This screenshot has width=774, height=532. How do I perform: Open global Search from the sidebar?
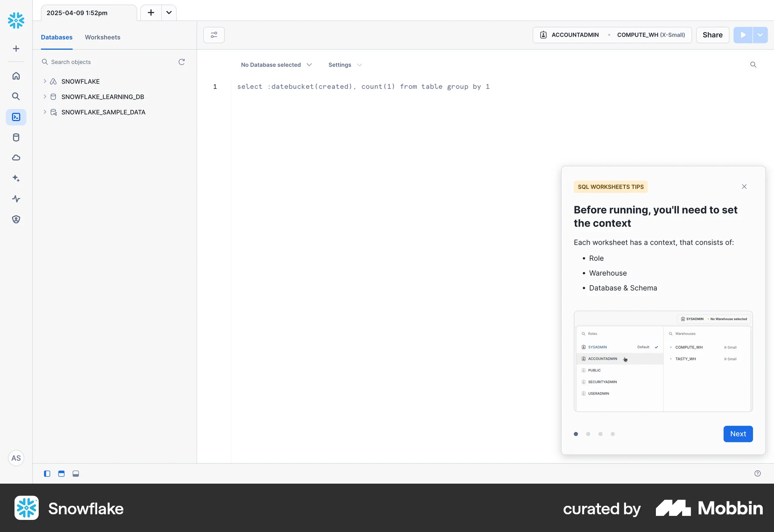tap(16, 96)
